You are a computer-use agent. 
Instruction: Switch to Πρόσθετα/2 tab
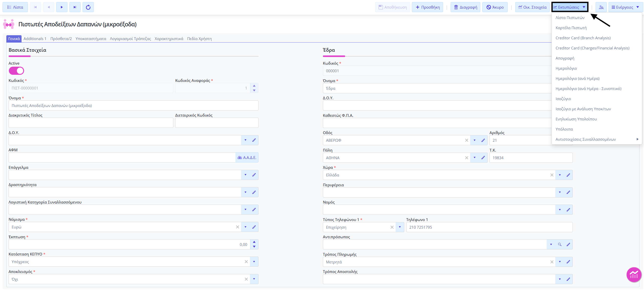click(61, 39)
